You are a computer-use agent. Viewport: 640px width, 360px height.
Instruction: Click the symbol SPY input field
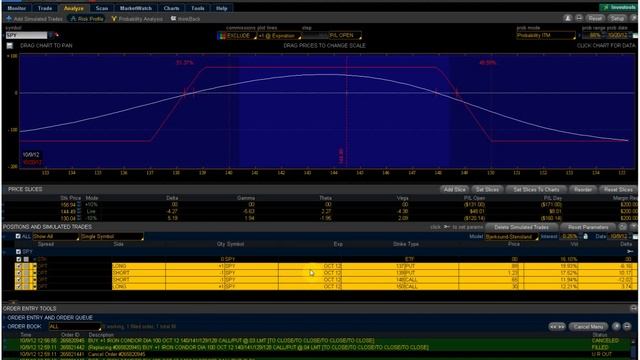point(27,36)
